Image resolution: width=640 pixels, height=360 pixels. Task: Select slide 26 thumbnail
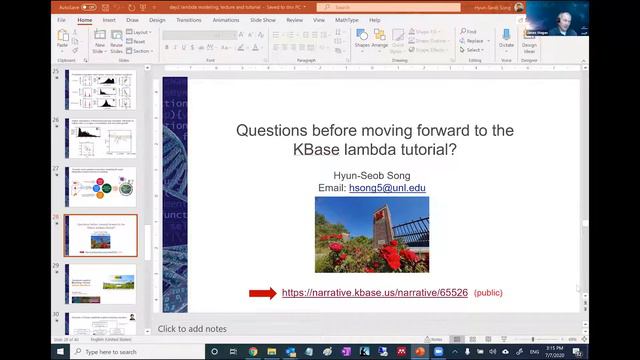(x=100, y=138)
